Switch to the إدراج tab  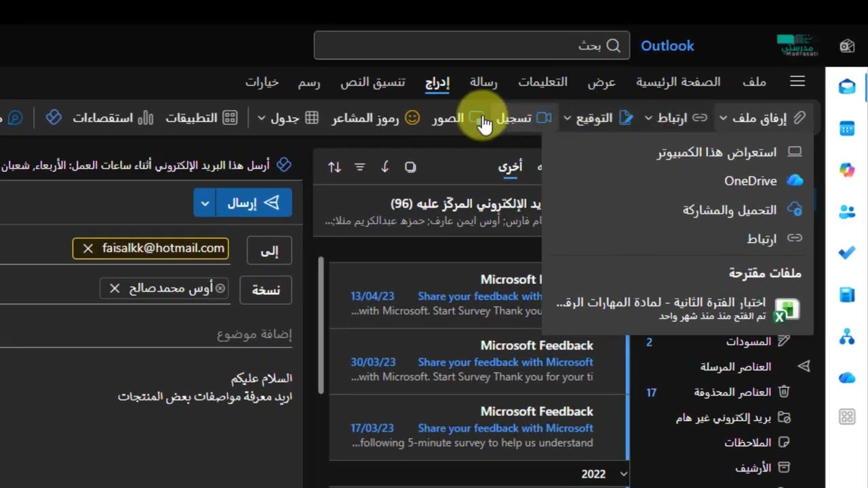(437, 83)
